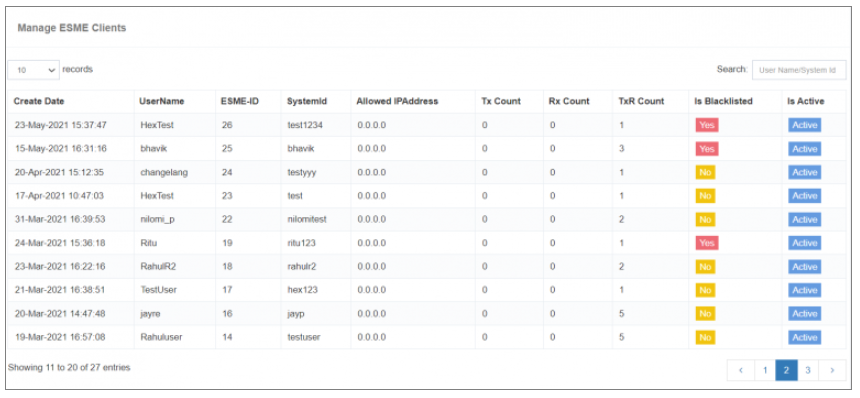
Task: Toggle the Yes blacklist badge for test1234
Action: coord(707,125)
